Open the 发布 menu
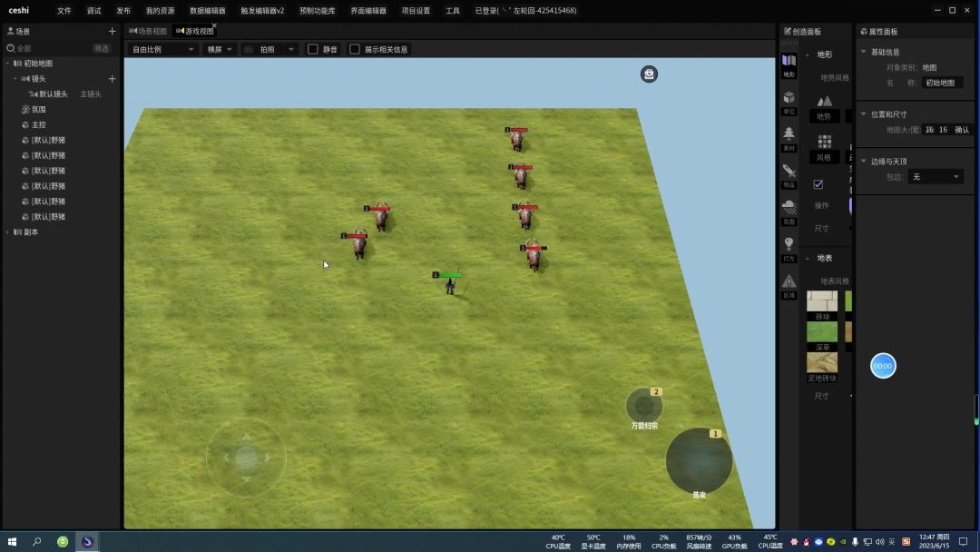The width and height of the screenshot is (980, 552). (123, 11)
